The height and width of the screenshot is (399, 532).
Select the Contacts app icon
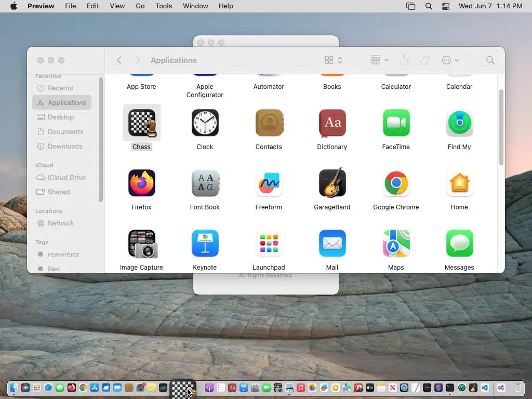tap(269, 123)
